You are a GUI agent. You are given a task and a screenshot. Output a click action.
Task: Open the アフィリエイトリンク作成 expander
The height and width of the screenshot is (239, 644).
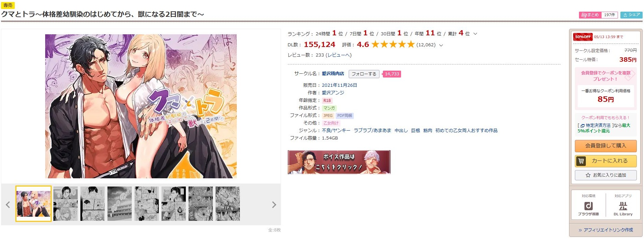click(606, 230)
